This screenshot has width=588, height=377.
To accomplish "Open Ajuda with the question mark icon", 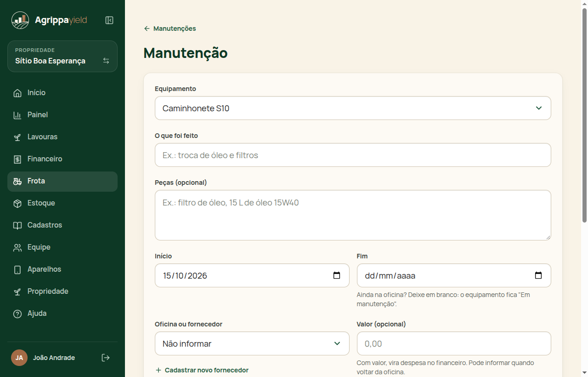I will (x=17, y=314).
